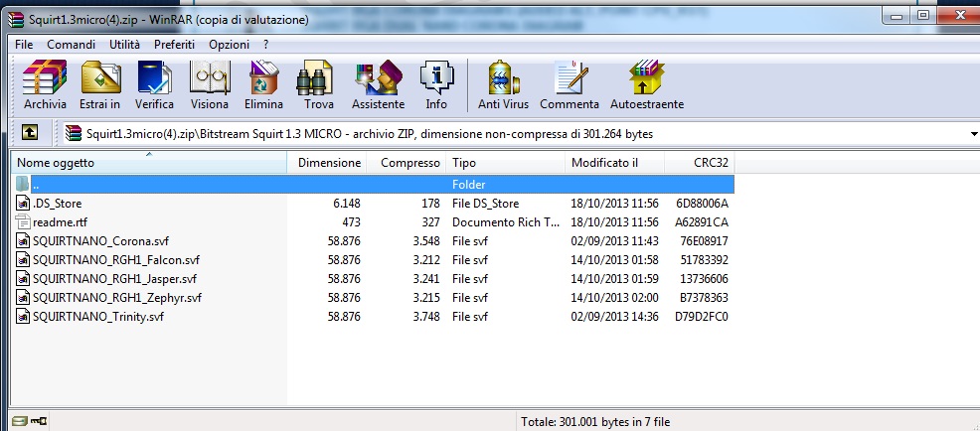
Task: Click the readme.rtf document icon
Action: pyautogui.click(x=23, y=222)
